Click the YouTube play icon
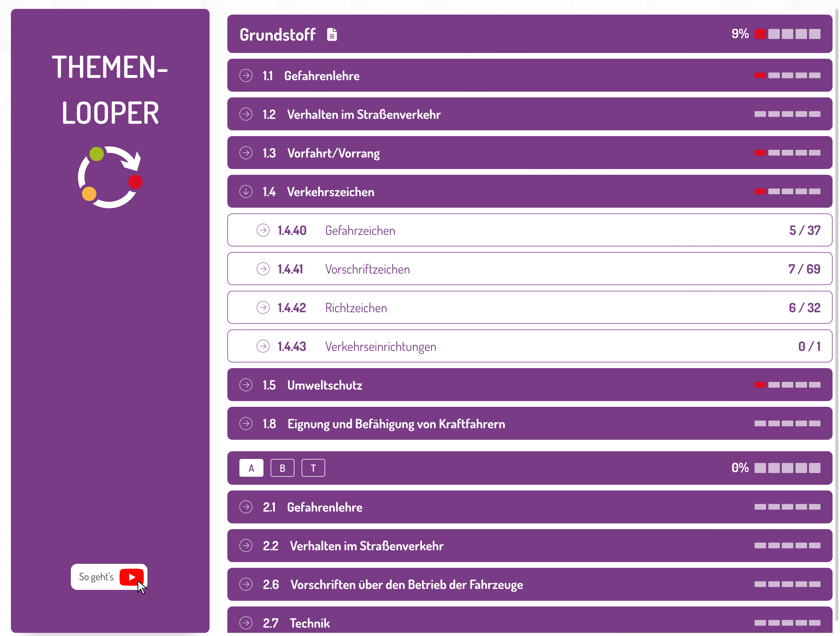The height and width of the screenshot is (636, 840). pyautogui.click(x=131, y=577)
